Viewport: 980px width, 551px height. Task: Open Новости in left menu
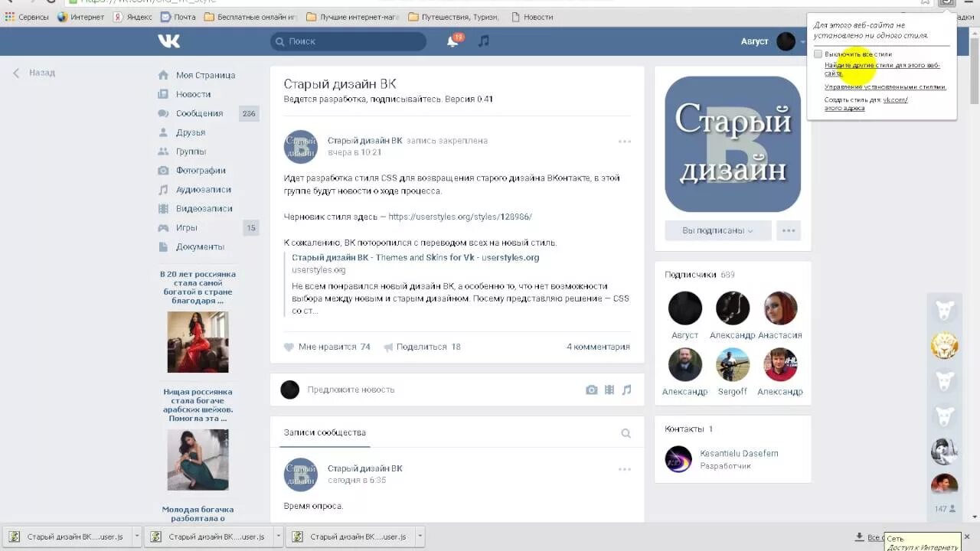193,94
